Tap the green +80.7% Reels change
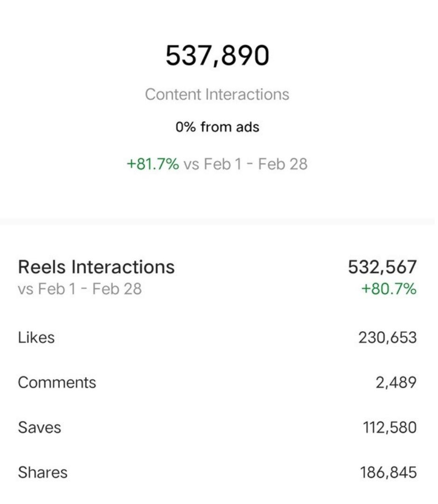Screen dimensions: 438x504 (x=389, y=288)
